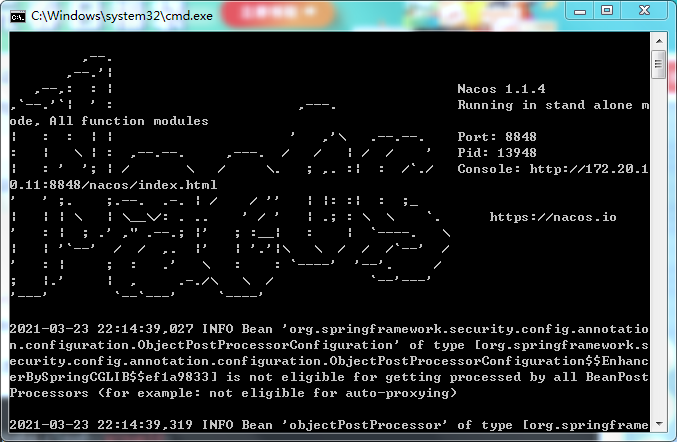
Task: Click the "Running in stand alone" text
Action: [545, 105]
